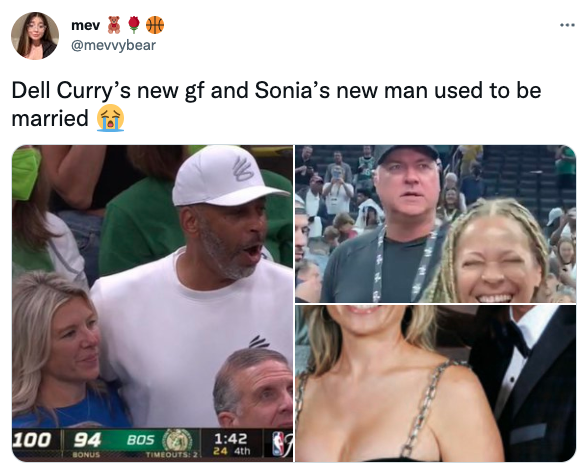Click the crying face emoji after married

coord(110,118)
